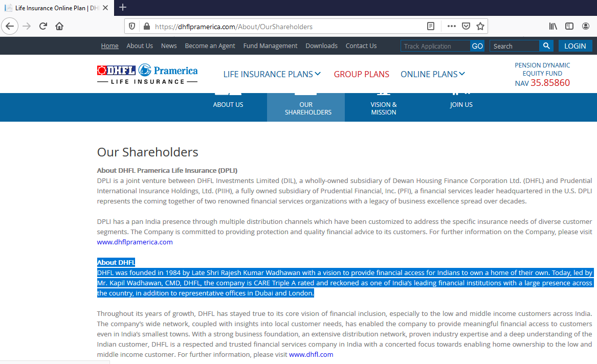Toggle reader view icon in address bar
This screenshot has height=364, width=597.
431,26
